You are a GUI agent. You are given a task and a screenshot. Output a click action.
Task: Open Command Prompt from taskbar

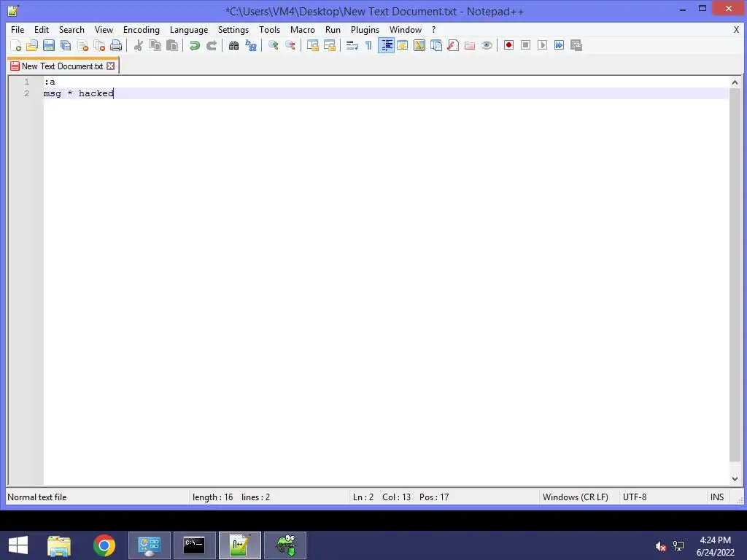[x=194, y=545]
